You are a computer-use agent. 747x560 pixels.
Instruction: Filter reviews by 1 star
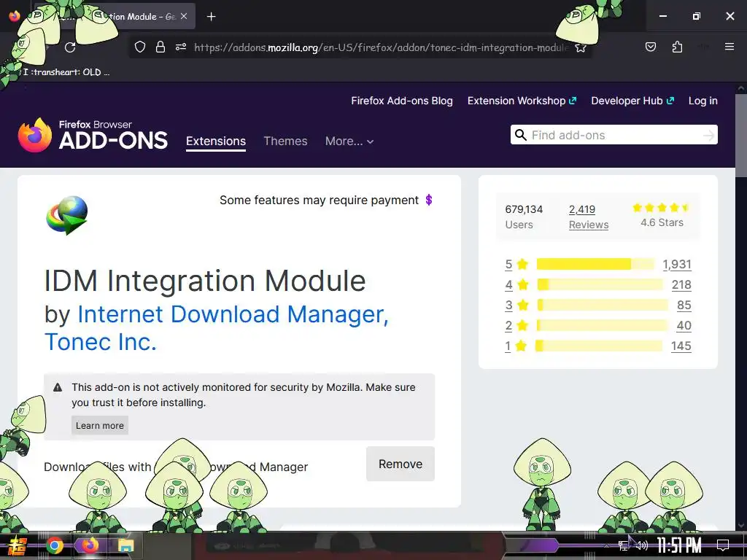point(516,346)
